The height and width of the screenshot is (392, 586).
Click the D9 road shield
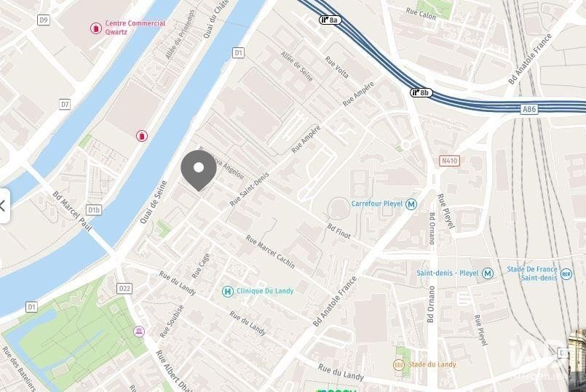pos(44,20)
